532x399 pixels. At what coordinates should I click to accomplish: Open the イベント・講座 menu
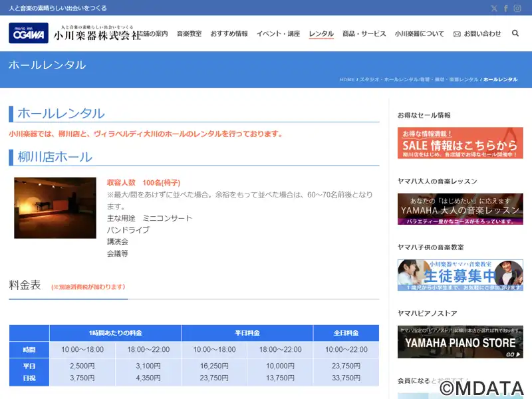point(278,34)
